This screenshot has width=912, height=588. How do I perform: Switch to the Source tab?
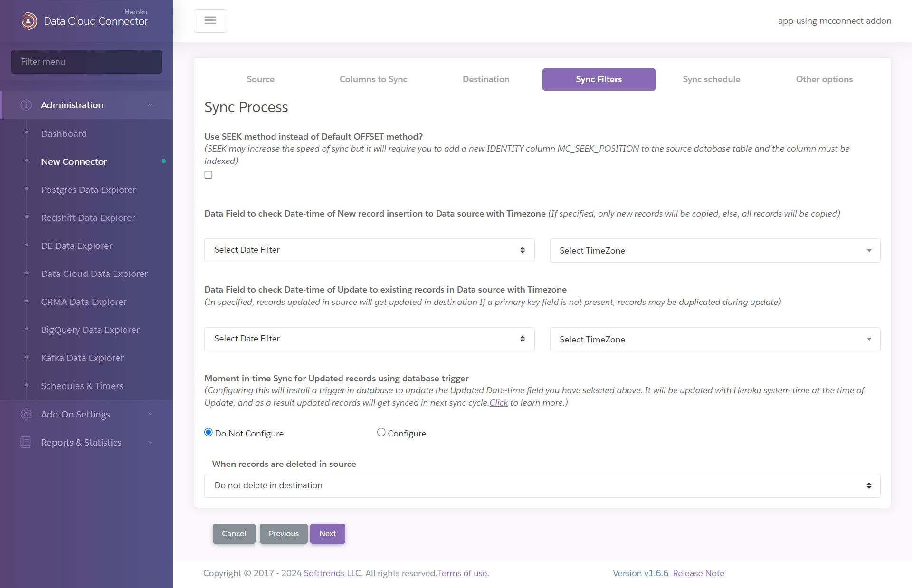click(x=260, y=78)
